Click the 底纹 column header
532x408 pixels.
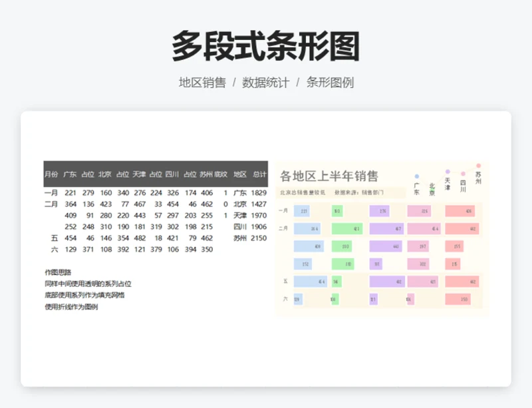(221, 174)
